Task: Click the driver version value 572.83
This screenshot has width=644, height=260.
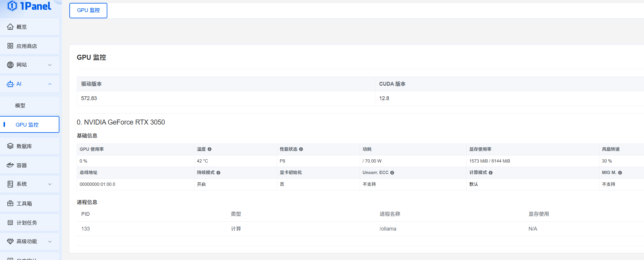Action: click(x=89, y=98)
